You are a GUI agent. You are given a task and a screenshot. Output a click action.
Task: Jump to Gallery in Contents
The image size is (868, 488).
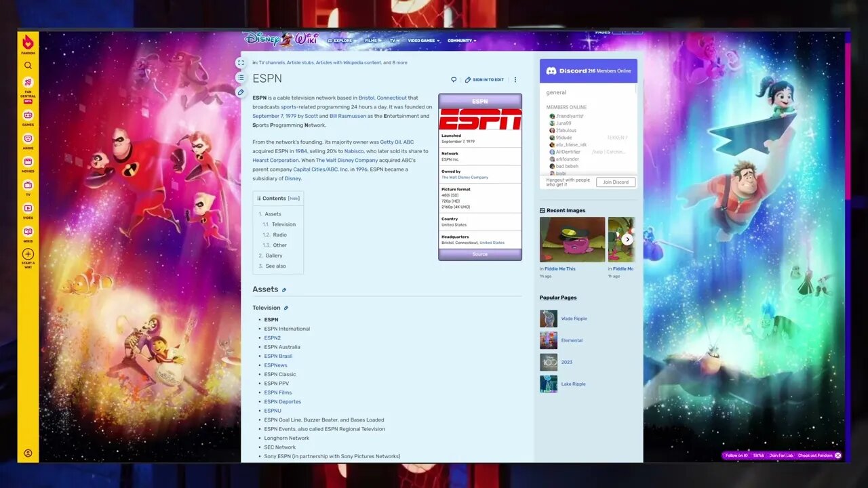coord(274,256)
